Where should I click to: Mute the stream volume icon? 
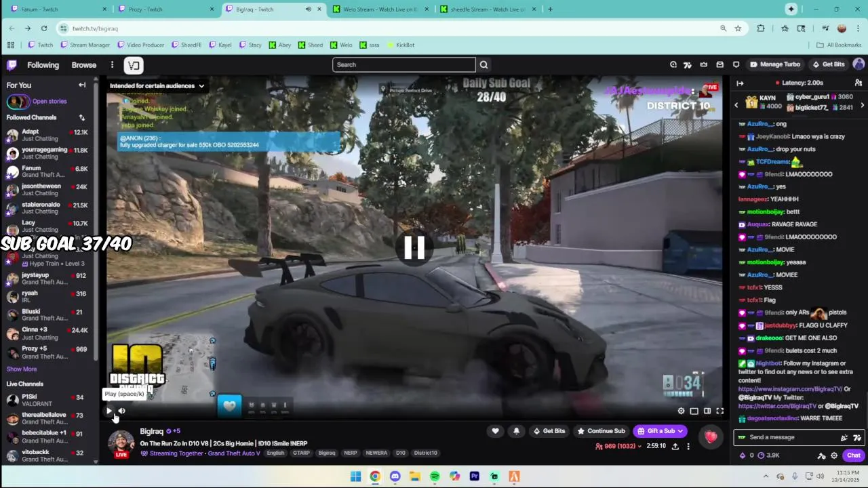122,411
